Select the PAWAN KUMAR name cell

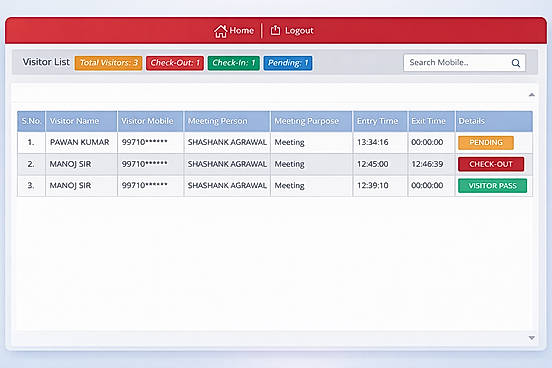80,142
